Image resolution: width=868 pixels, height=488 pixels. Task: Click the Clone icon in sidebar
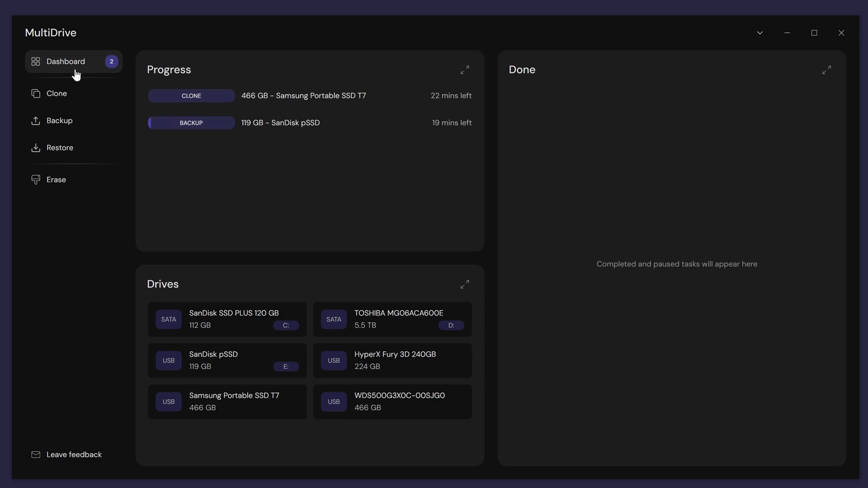tap(36, 94)
